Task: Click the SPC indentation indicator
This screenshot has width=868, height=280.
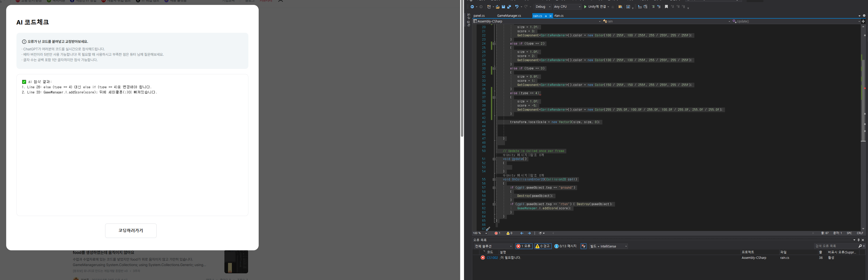Action: tap(849, 233)
